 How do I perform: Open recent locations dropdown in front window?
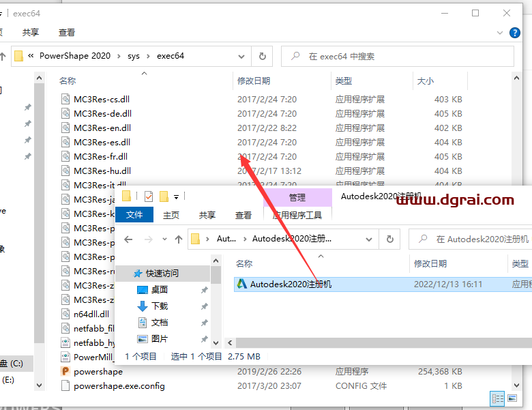tap(164, 239)
